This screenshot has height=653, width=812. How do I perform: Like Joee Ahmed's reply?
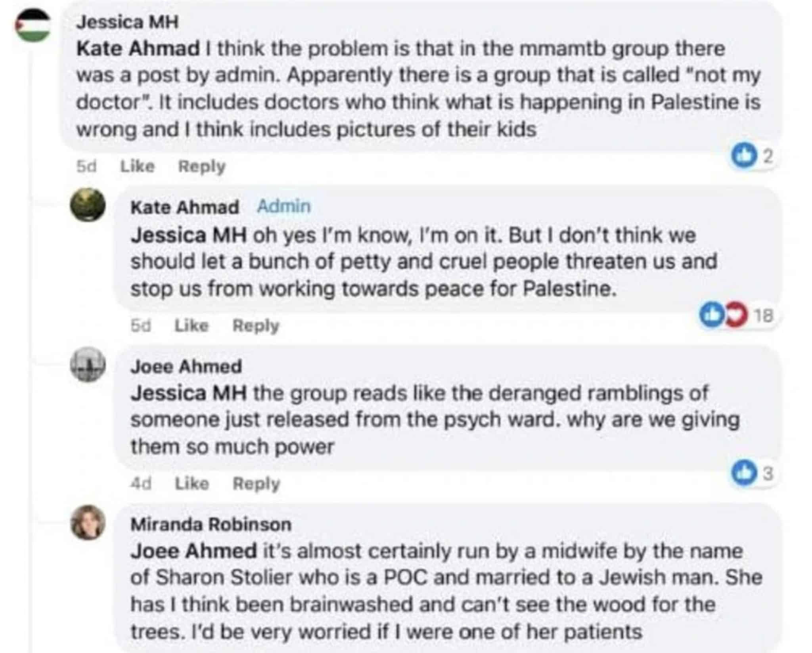tap(192, 483)
